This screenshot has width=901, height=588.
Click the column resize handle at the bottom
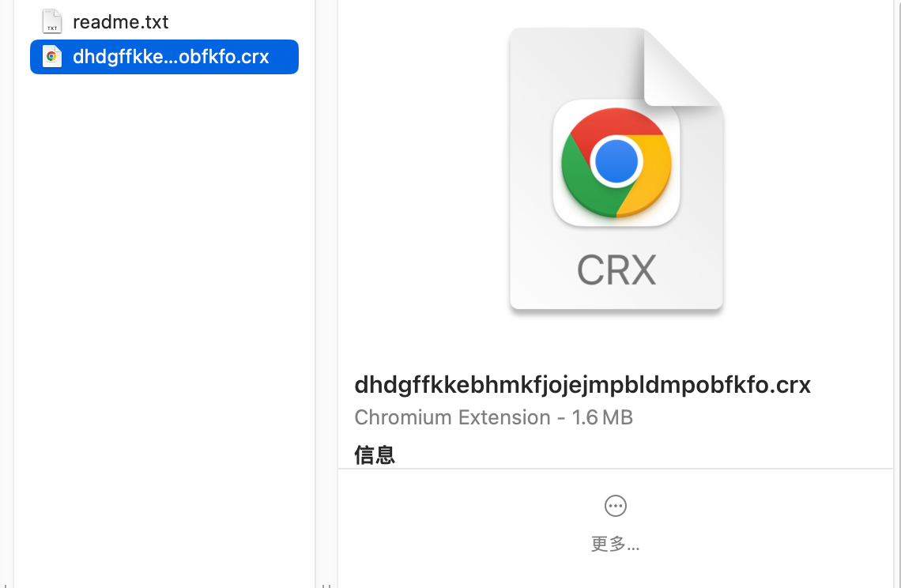click(x=326, y=585)
